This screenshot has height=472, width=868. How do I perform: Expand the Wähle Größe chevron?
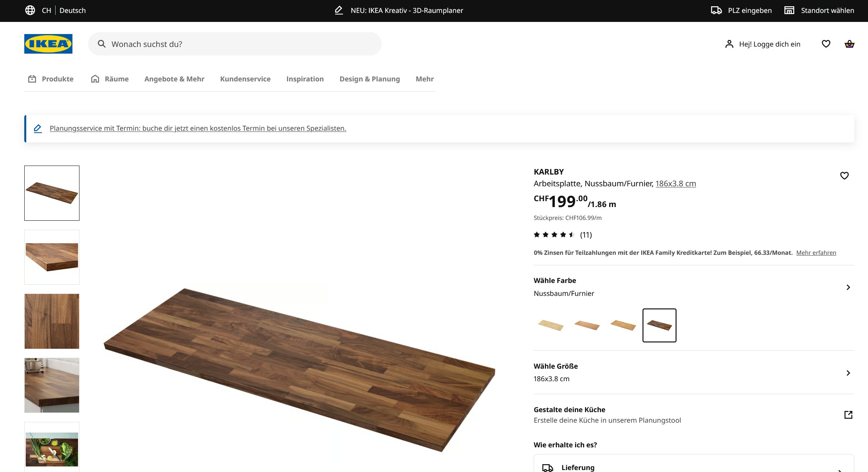pos(848,373)
